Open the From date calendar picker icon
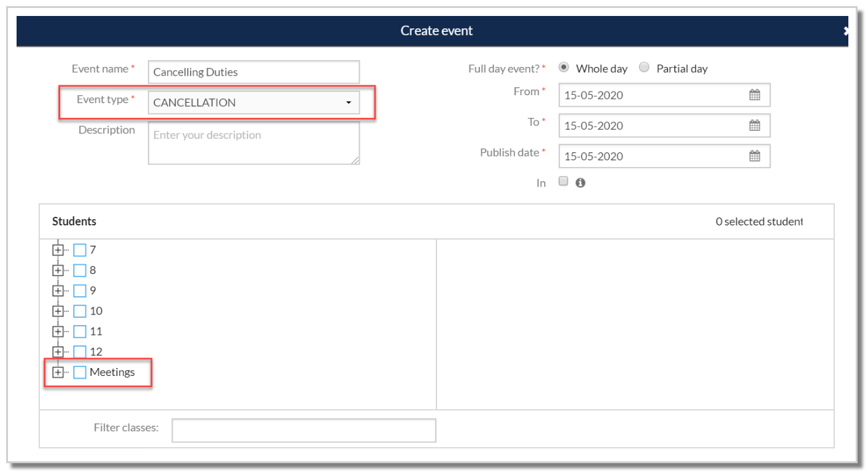Image resolution: width=868 pixels, height=473 pixels. pyautogui.click(x=754, y=95)
